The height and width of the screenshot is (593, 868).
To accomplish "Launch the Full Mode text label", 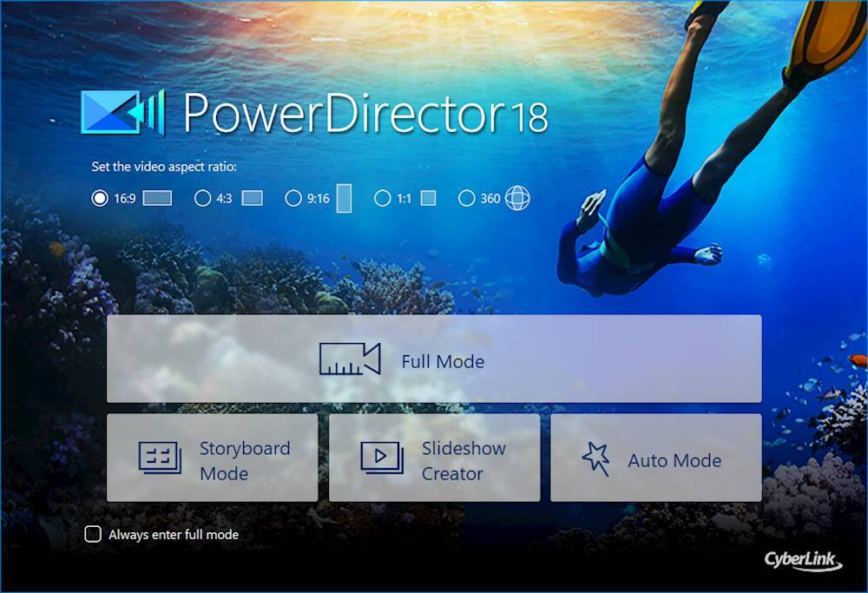I will point(443,362).
